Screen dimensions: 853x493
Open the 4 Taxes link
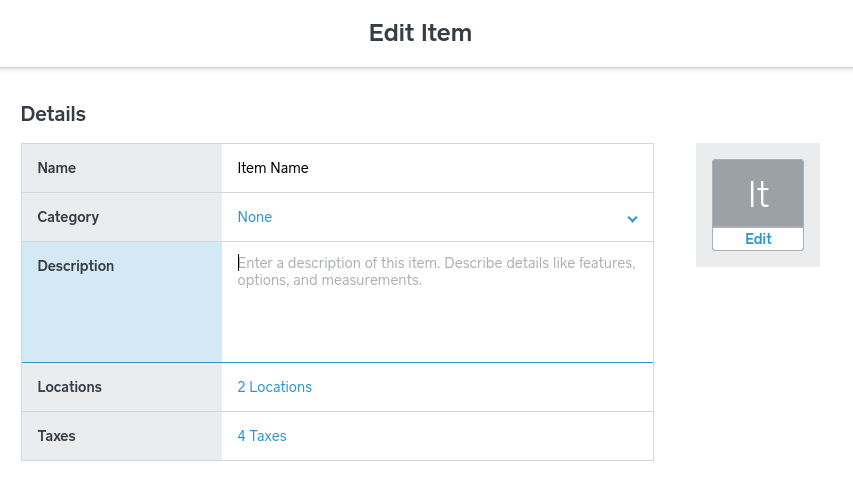[262, 436]
